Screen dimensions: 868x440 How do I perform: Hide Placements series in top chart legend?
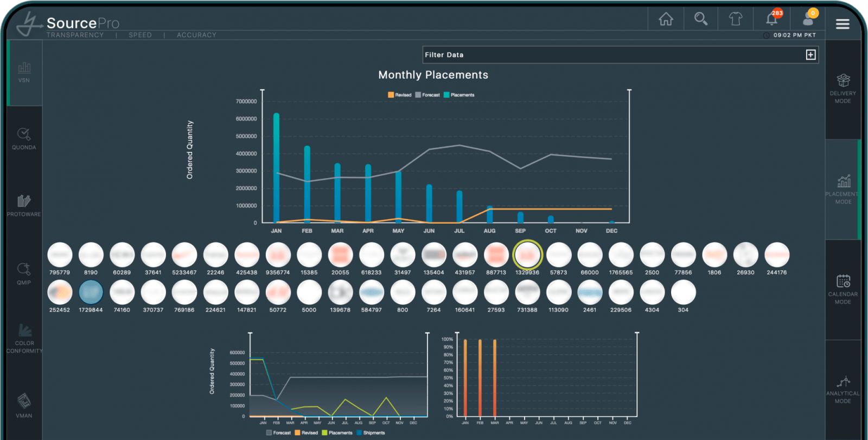[x=459, y=95]
